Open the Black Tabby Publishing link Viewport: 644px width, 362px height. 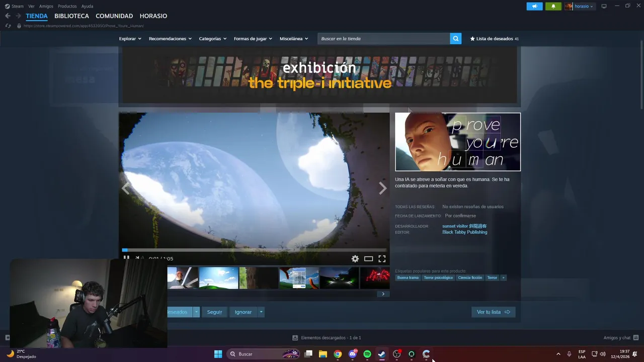tap(465, 232)
